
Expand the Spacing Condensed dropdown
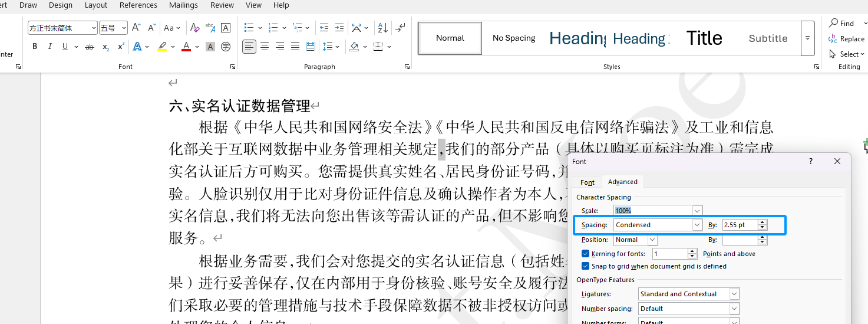point(698,225)
